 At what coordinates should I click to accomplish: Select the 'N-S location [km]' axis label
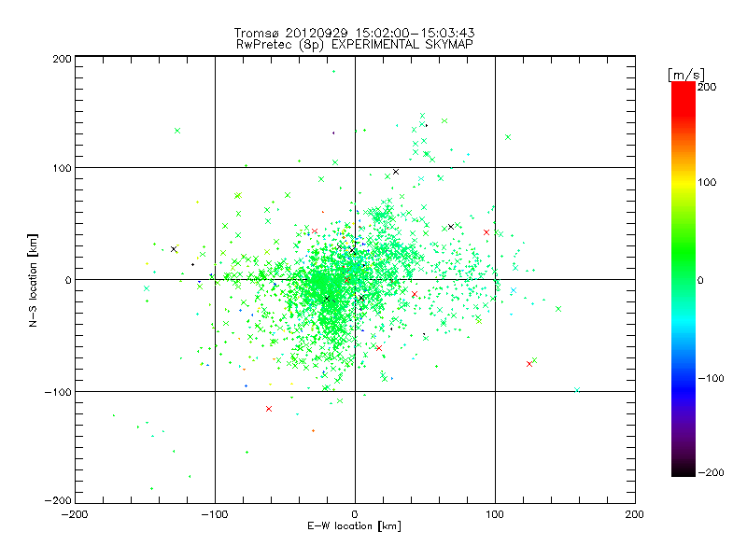[33, 280]
